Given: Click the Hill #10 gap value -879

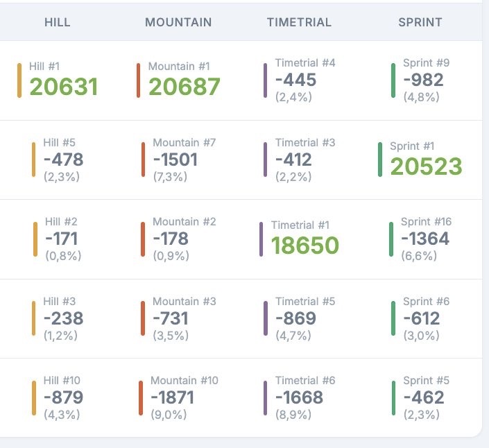Looking at the screenshot, I should pyautogui.click(x=63, y=398).
